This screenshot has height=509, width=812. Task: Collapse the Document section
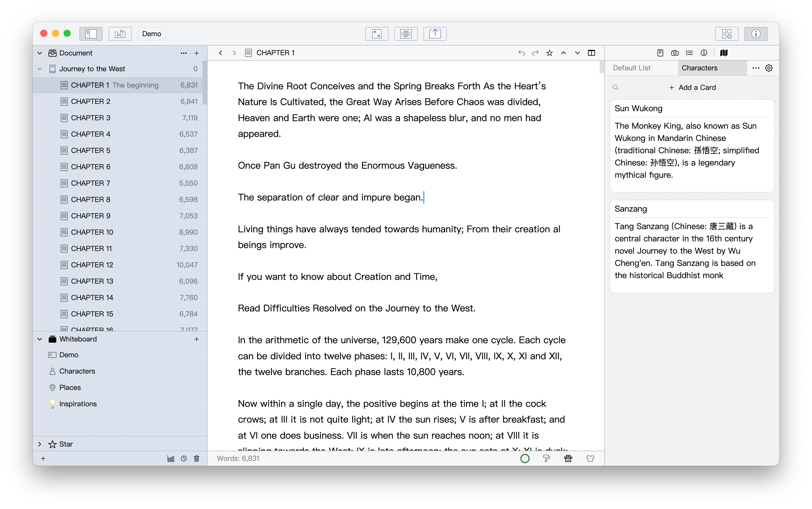39,53
